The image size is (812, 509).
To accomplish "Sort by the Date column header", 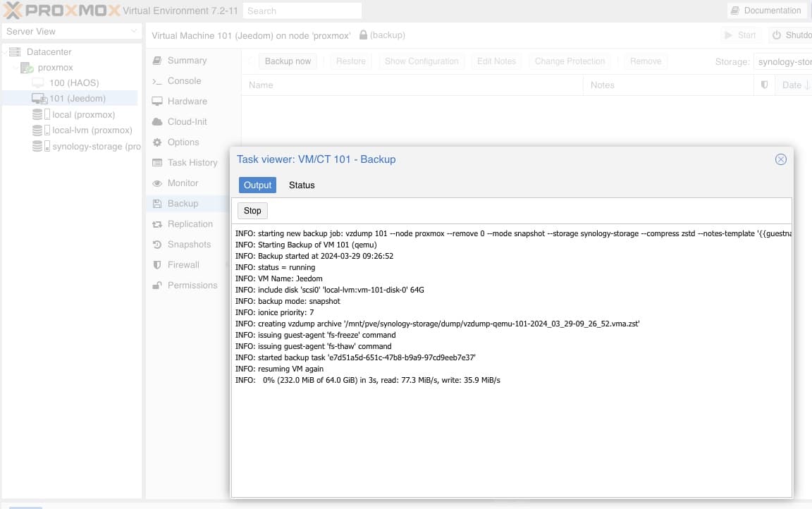I will (794, 85).
